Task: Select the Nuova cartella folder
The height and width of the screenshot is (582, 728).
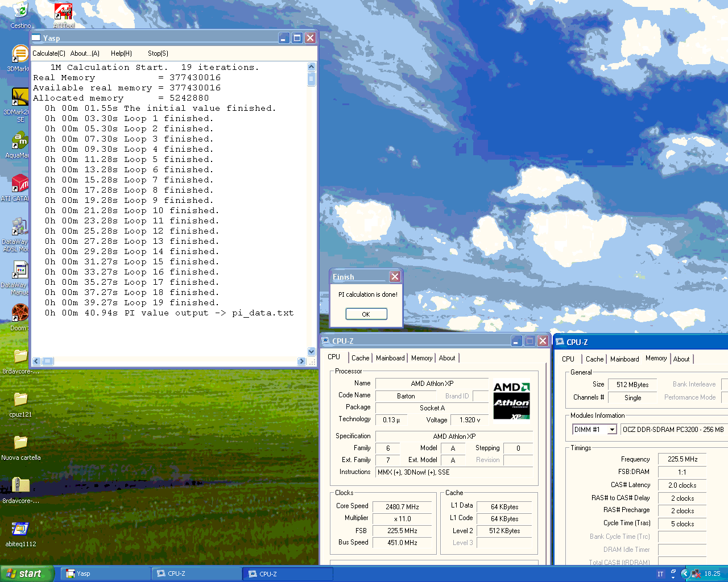Action: click(x=20, y=447)
